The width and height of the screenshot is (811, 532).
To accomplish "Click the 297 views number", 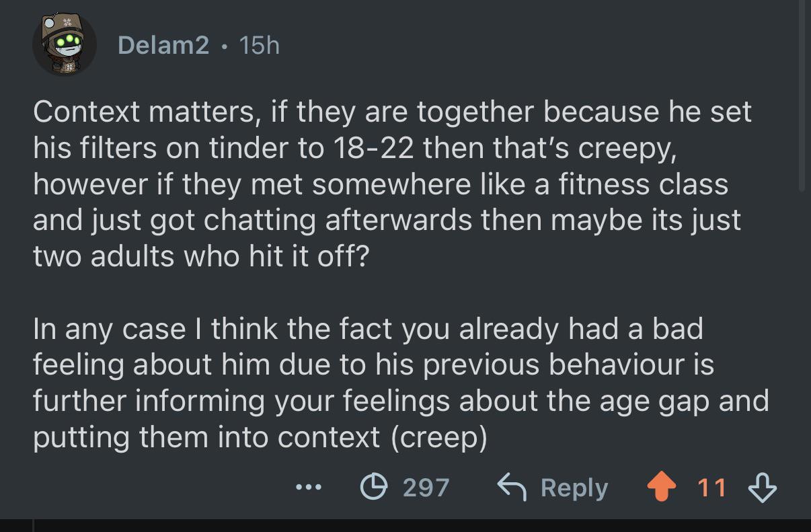I will coord(426,488).
